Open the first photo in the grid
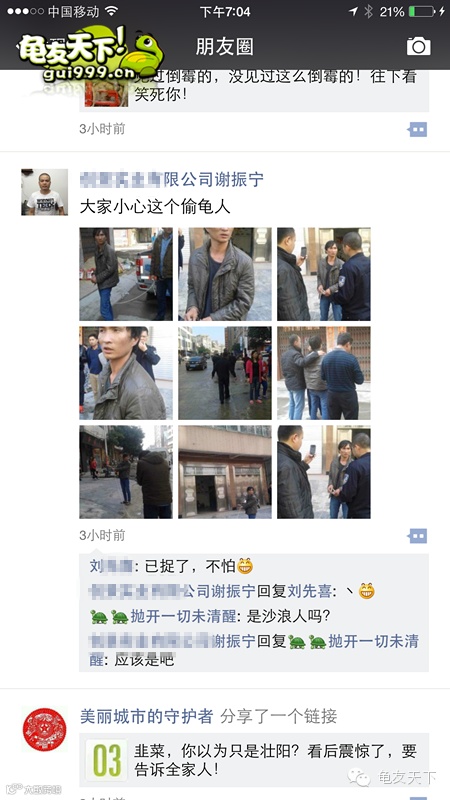 click(x=126, y=274)
